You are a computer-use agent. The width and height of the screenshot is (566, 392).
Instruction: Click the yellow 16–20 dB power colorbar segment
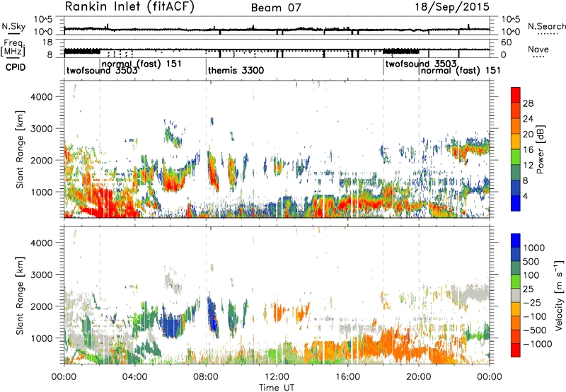click(x=516, y=141)
